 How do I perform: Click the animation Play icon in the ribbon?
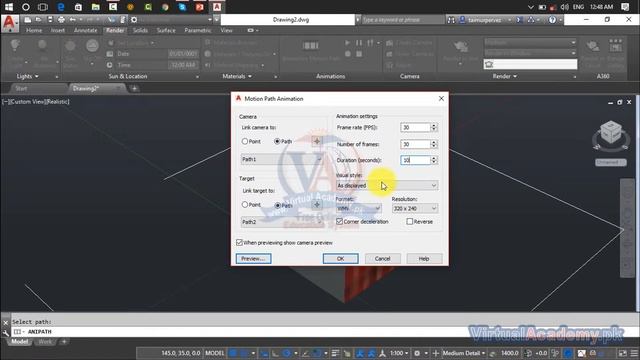[347, 42]
